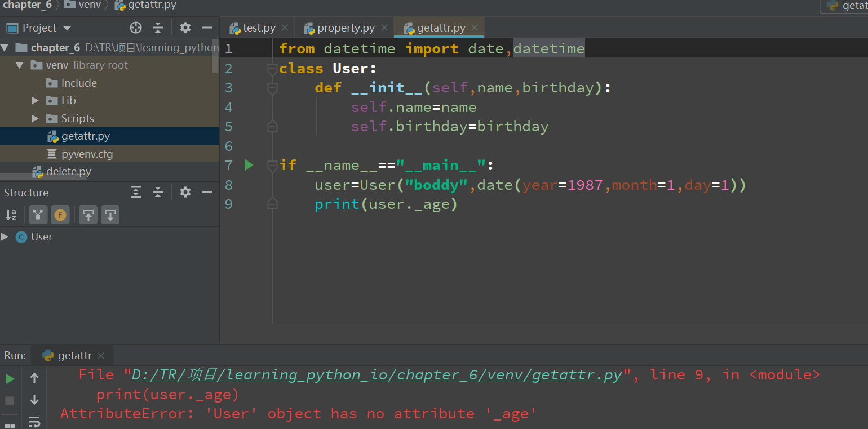Hide the Structure tool window

click(x=207, y=193)
